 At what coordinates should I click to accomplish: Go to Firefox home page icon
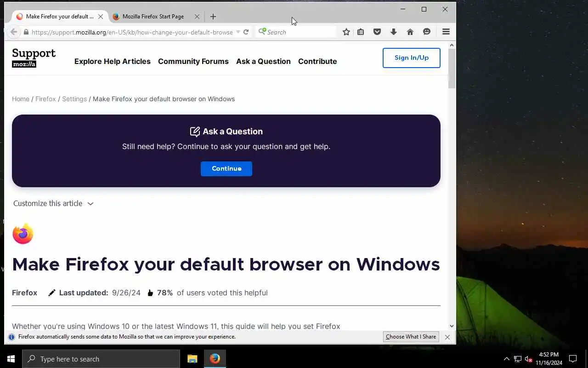[x=410, y=32]
